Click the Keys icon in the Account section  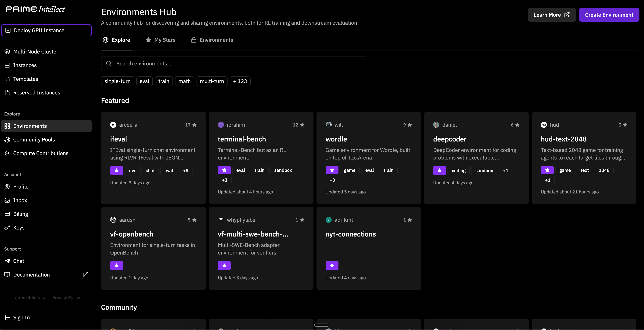tap(7, 228)
